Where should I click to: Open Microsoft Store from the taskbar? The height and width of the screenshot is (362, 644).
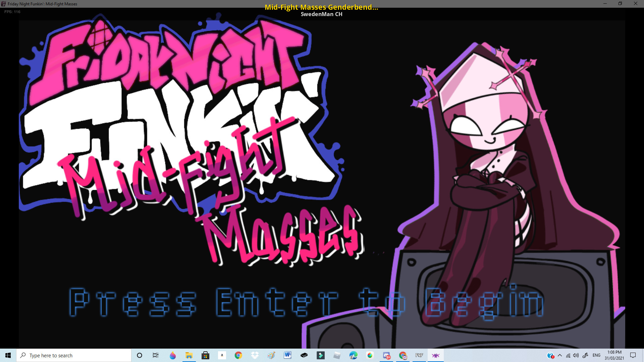point(205,355)
